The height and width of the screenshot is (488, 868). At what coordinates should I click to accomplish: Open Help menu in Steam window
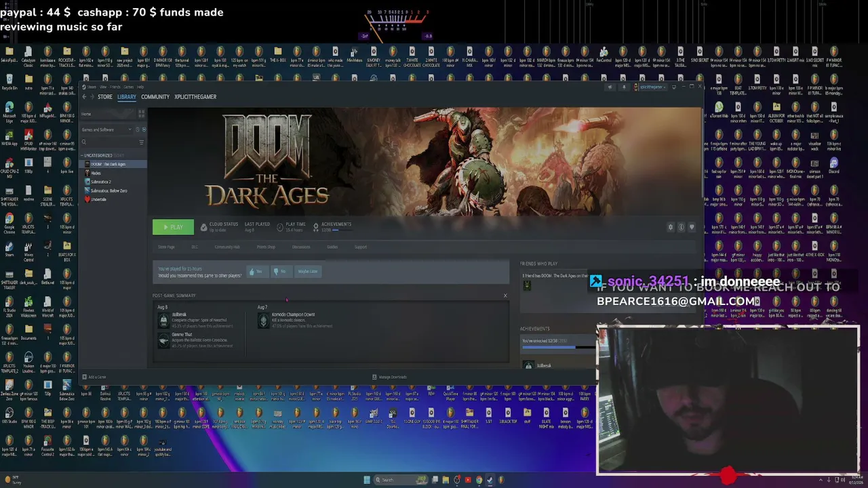pyautogui.click(x=140, y=87)
